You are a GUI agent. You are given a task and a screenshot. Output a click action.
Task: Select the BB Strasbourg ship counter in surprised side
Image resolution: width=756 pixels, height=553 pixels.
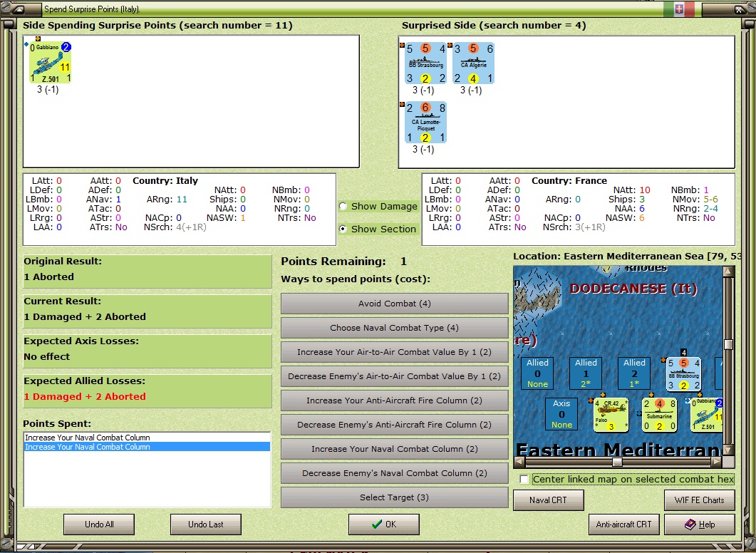425,63
